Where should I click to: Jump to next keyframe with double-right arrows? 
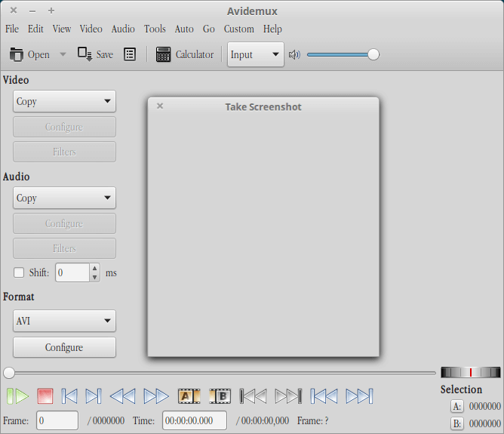[x=155, y=396]
